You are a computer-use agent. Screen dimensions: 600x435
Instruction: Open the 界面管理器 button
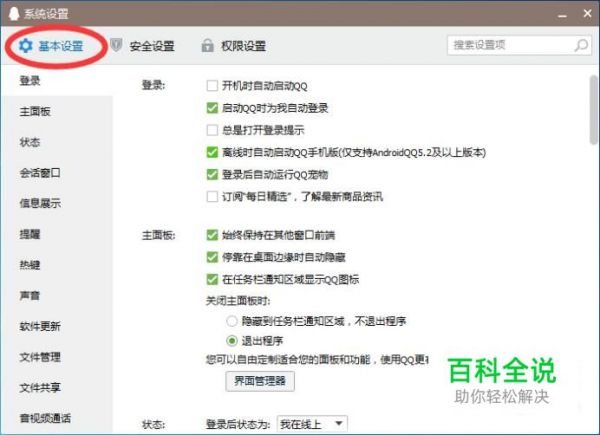(260, 381)
